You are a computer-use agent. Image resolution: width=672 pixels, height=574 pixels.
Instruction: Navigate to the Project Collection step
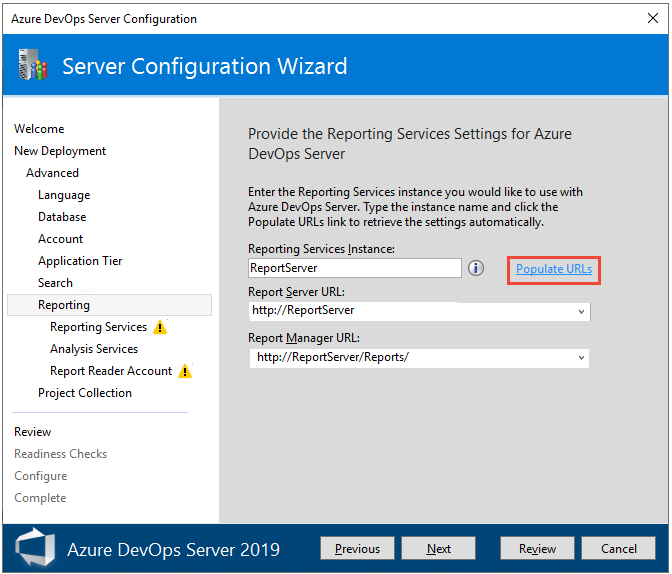tap(85, 393)
